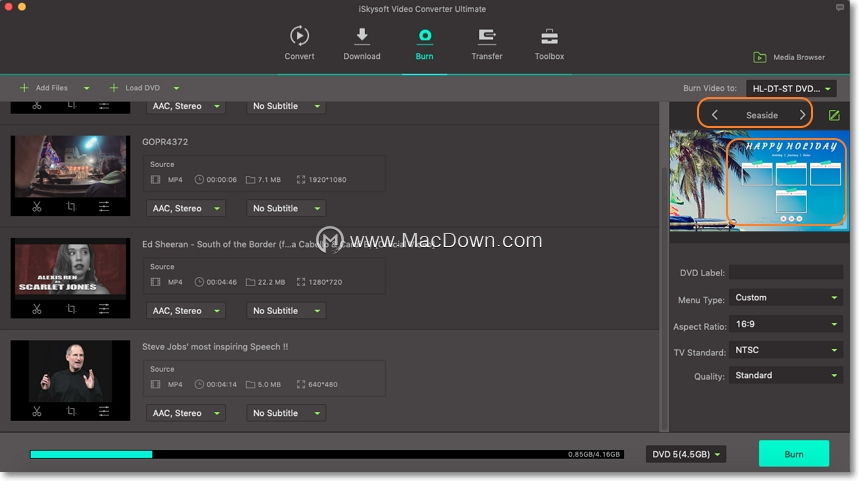This screenshot has width=859, height=481.
Task: Open the Convert tab
Action: coord(299,43)
